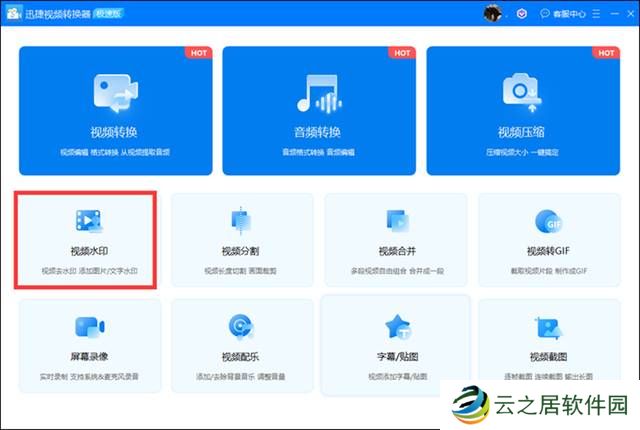Start the 屏幕录像 screen recorder
This screenshot has height=430, width=640.
tap(90, 345)
